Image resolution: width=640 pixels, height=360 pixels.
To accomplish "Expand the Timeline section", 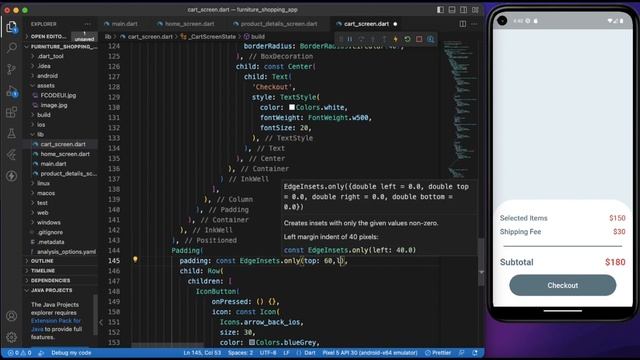I will click(x=43, y=271).
